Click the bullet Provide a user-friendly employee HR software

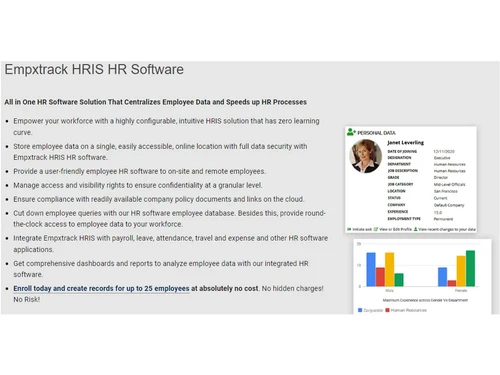(x=139, y=171)
